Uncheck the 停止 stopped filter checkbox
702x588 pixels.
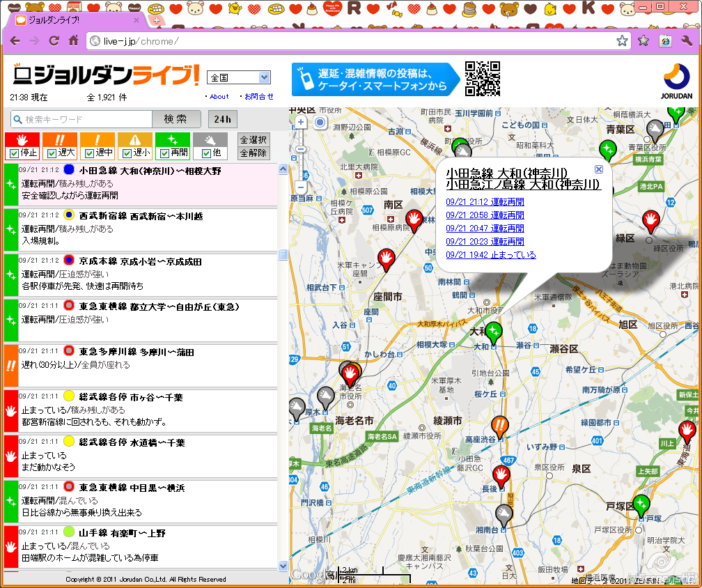(x=14, y=153)
